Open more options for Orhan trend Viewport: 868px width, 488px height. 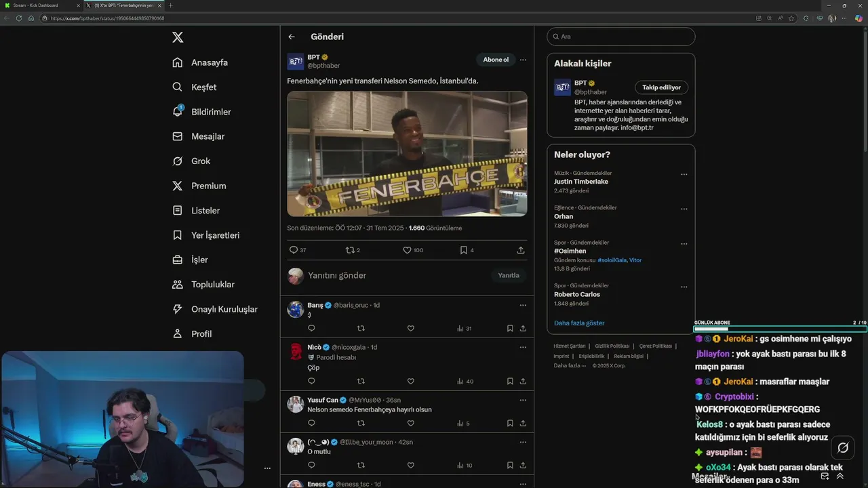[x=684, y=209]
